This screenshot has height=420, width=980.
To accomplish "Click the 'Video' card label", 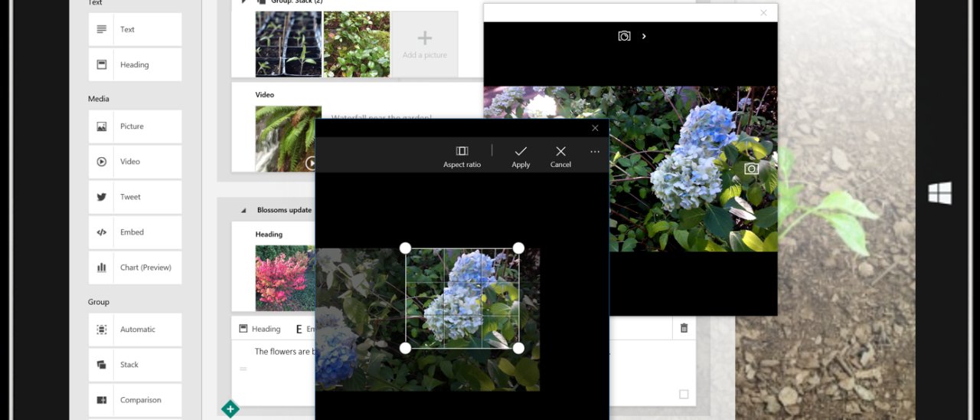I will pos(265,95).
